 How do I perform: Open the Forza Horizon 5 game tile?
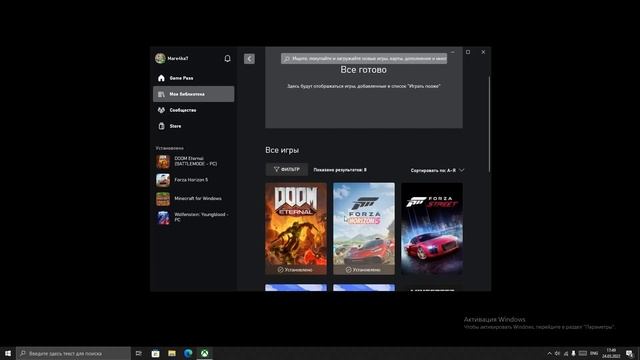364,229
